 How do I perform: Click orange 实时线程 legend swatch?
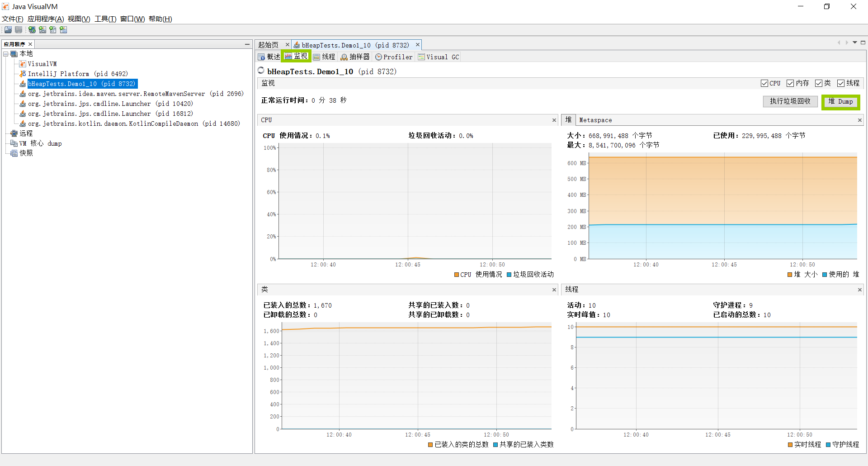tap(790, 445)
